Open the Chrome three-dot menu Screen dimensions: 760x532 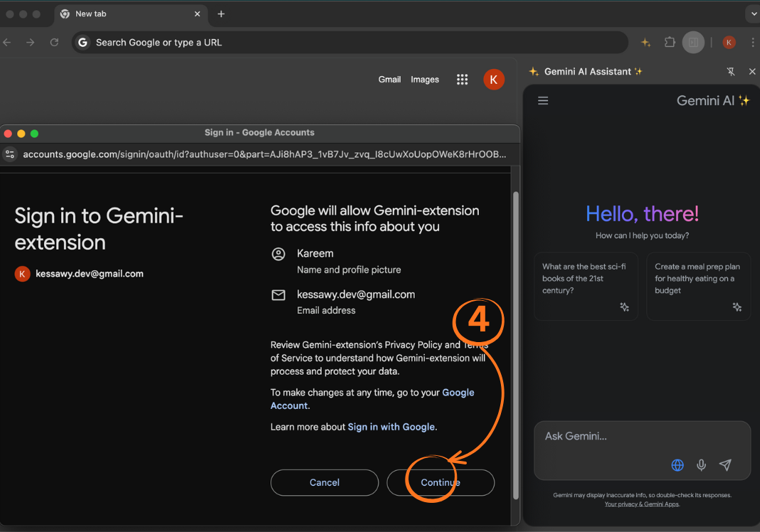[x=753, y=43]
